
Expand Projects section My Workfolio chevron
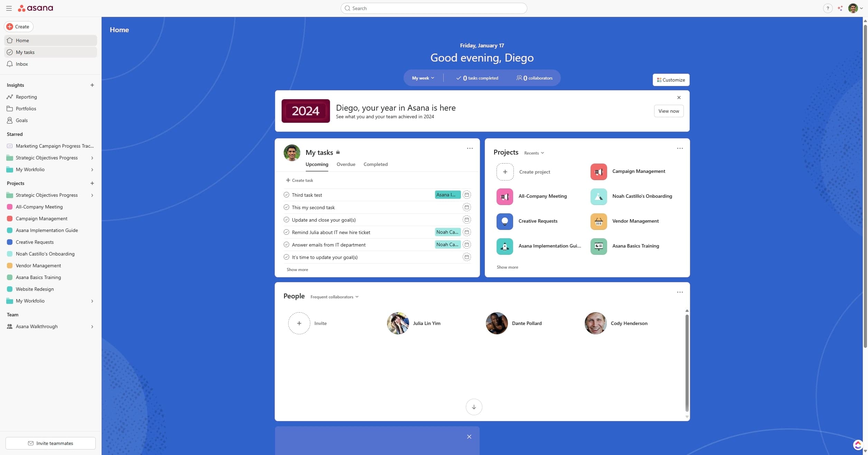tap(92, 301)
